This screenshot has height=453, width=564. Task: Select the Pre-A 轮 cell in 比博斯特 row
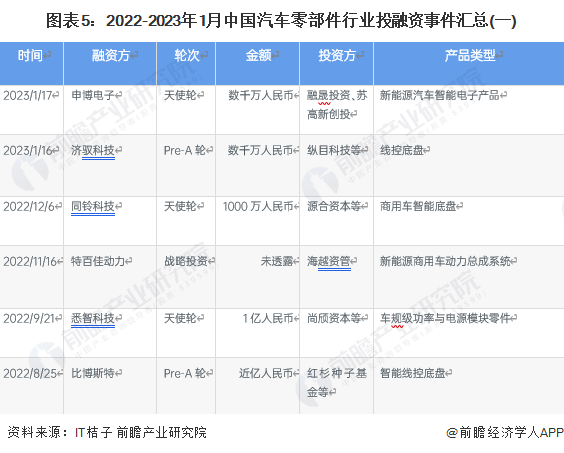[186, 386]
